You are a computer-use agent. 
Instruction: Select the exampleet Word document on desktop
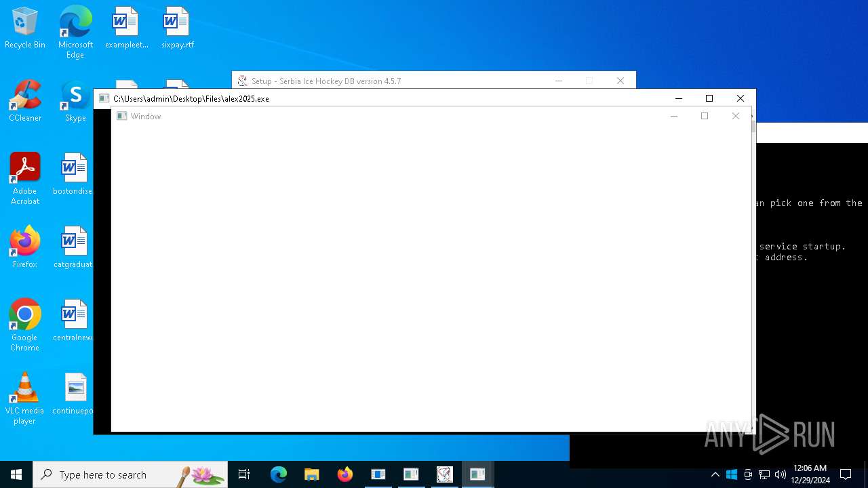click(x=126, y=28)
